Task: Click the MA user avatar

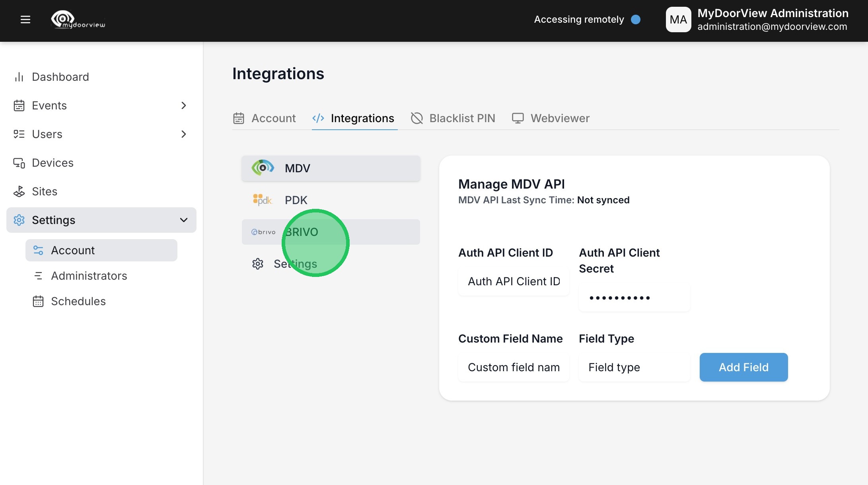Action: [678, 19]
